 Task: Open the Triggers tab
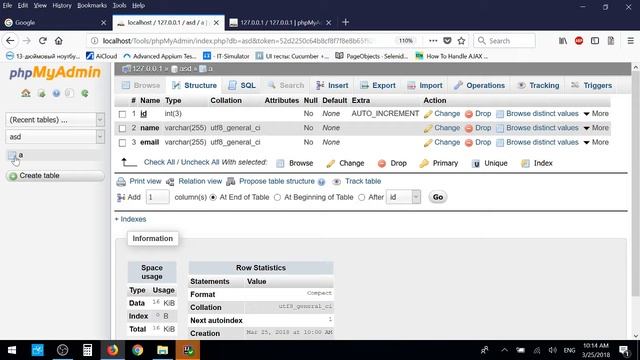pyautogui.click(x=591, y=85)
